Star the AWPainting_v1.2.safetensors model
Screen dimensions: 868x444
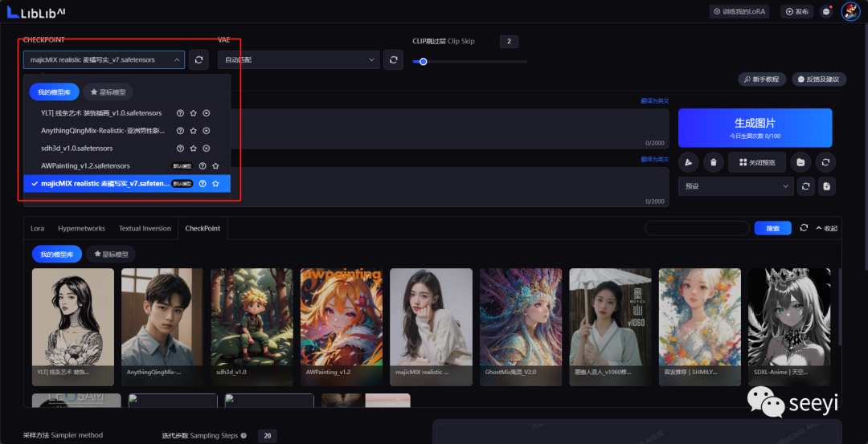pos(215,166)
